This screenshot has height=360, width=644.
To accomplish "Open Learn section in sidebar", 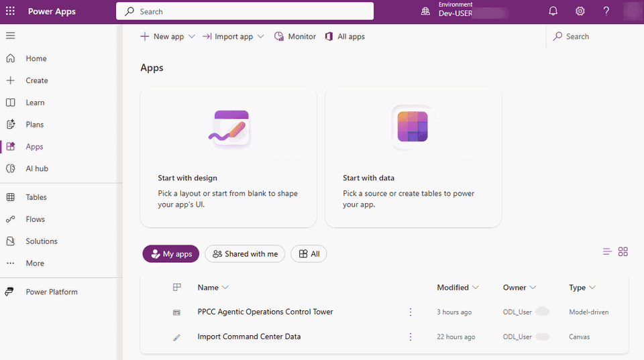I will (x=35, y=103).
